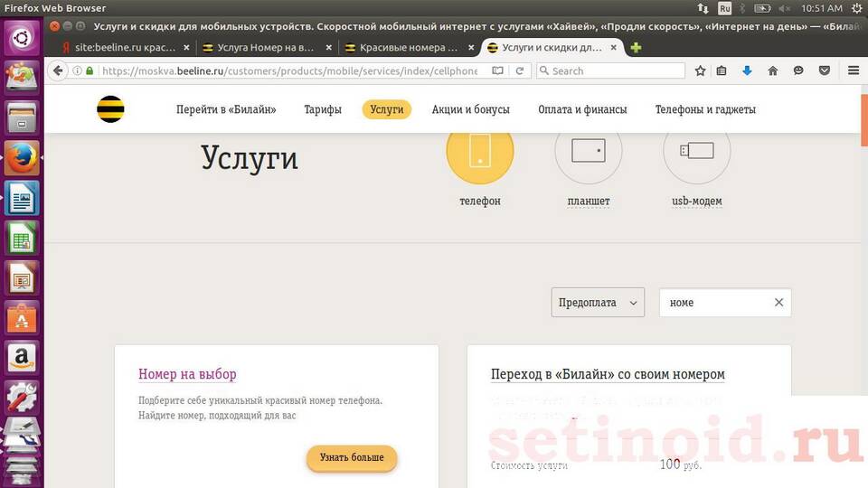Open downloads arrow icon

click(x=747, y=70)
